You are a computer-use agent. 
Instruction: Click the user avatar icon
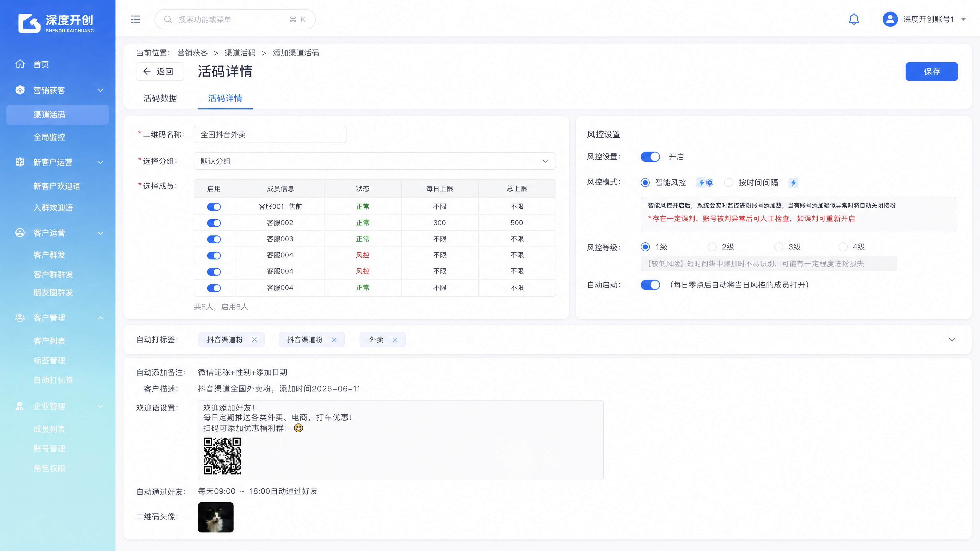click(x=890, y=19)
